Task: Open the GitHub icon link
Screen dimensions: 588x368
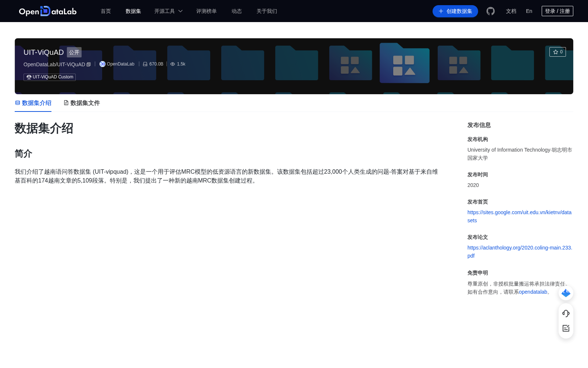Action: click(x=491, y=11)
